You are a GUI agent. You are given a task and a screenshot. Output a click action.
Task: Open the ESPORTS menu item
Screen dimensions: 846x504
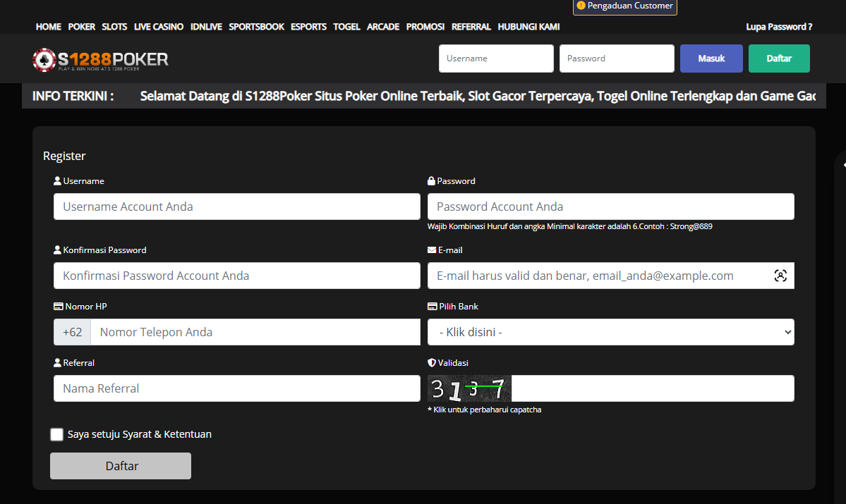(x=308, y=26)
